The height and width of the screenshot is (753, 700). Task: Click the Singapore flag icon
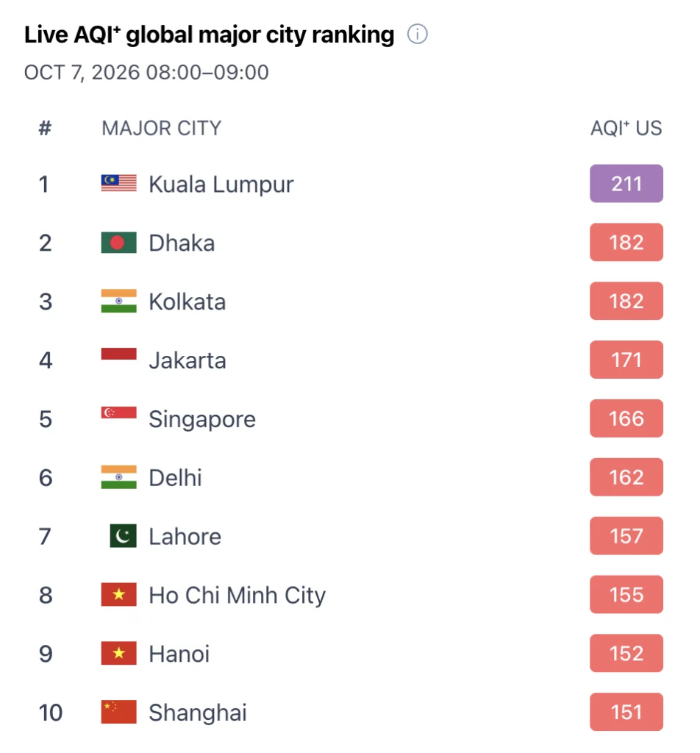tap(118, 413)
